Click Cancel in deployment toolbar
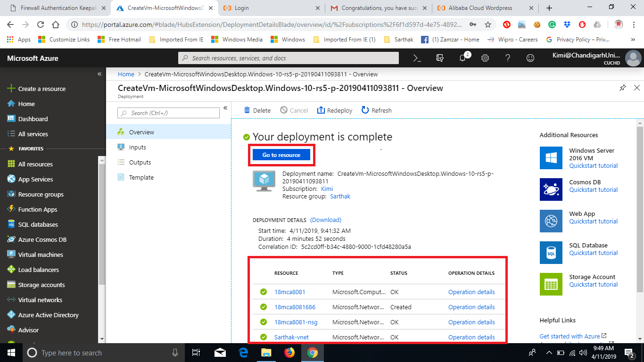Image resolution: width=644 pixels, height=362 pixels. [294, 110]
